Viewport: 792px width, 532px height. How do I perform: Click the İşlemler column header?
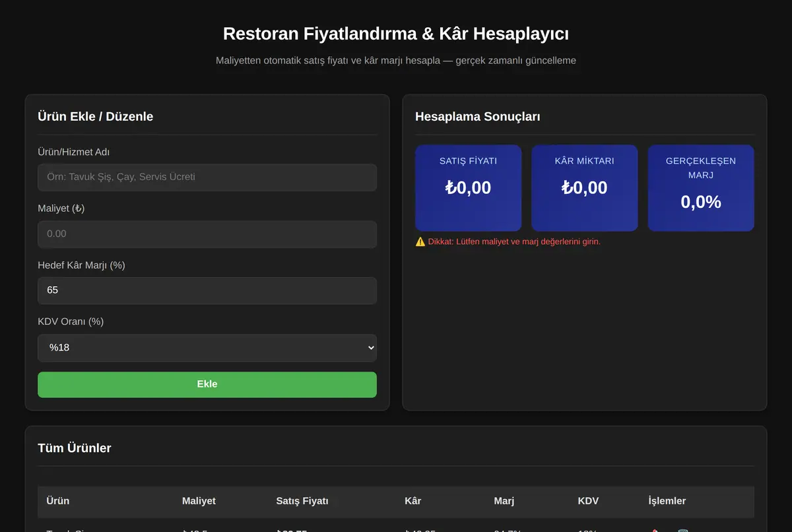(x=667, y=501)
